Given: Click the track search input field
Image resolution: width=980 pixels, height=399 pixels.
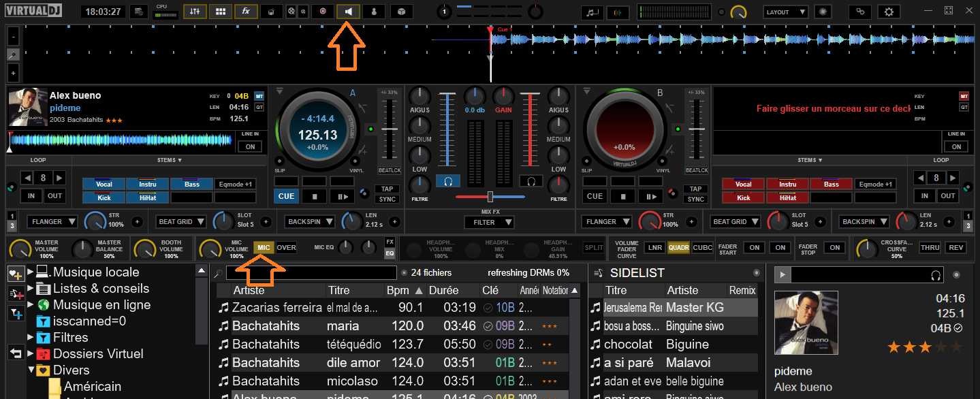Looking at the screenshot, I should click(312, 273).
